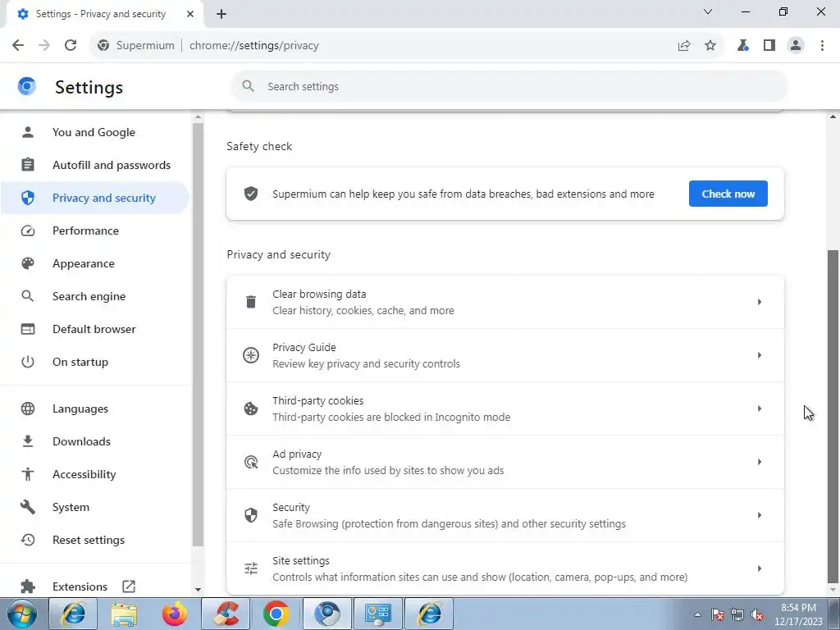The width and height of the screenshot is (840, 630).
Task: Click the Supermium site info icon
Action: coord(103,46)
